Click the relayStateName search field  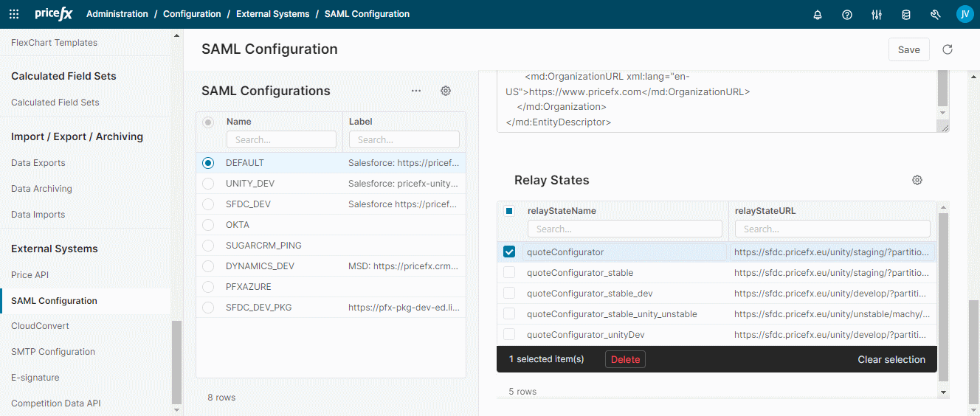(624, 229)
